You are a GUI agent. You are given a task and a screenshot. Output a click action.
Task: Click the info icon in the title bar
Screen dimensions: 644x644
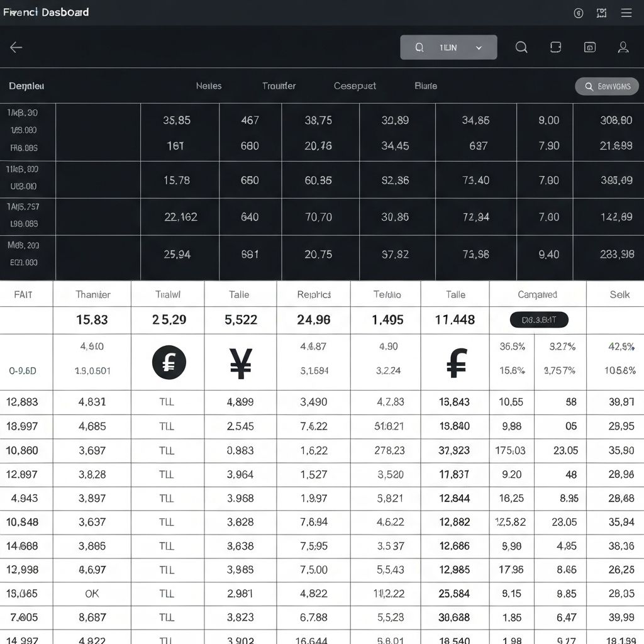click(579, 13)
